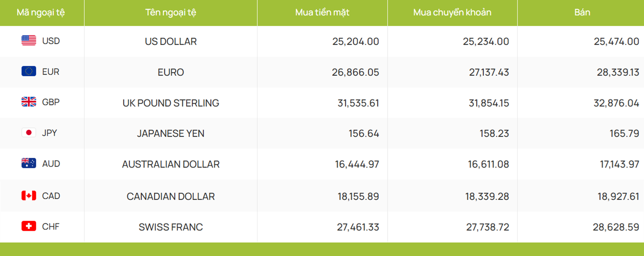Click the USD selling rate 25,474.00
Screen dimensions: 644x256
coord(616,41)
